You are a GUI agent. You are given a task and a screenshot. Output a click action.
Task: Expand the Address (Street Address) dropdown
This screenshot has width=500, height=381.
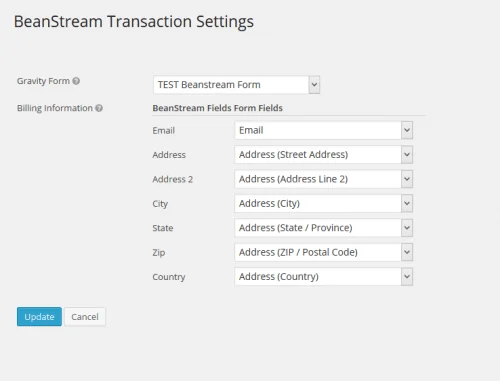tap(323, 154)
